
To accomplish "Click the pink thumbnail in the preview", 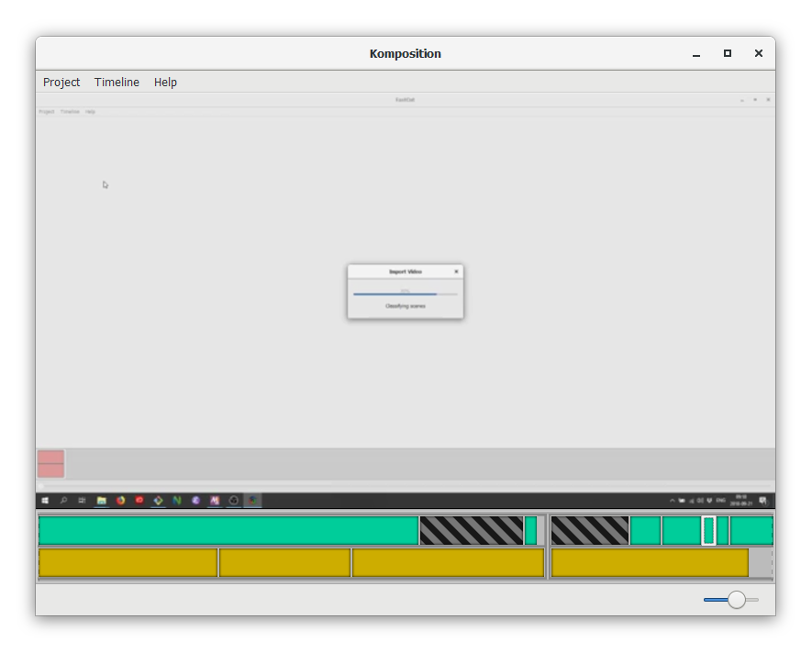I will pos(50,463).
